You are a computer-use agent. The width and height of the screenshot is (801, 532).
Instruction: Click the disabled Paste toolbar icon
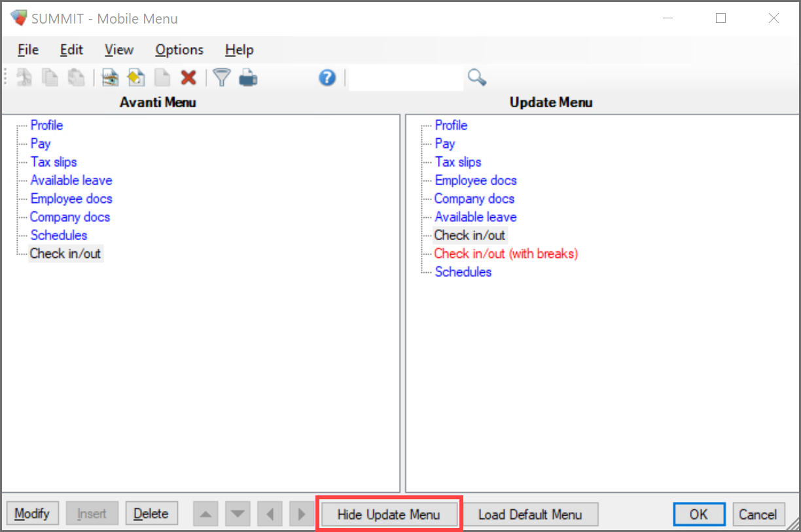(x=76, y=78)
